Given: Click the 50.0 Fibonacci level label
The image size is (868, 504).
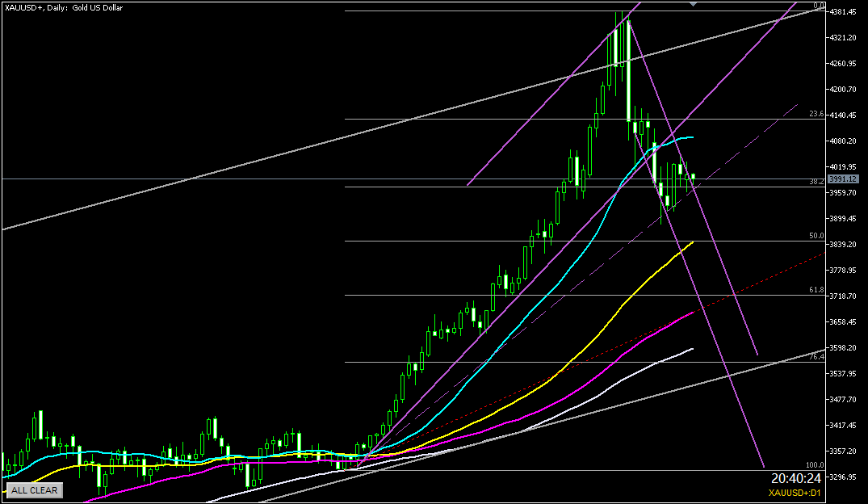Looking at the screenshot, I should click(x=816, y=236).
